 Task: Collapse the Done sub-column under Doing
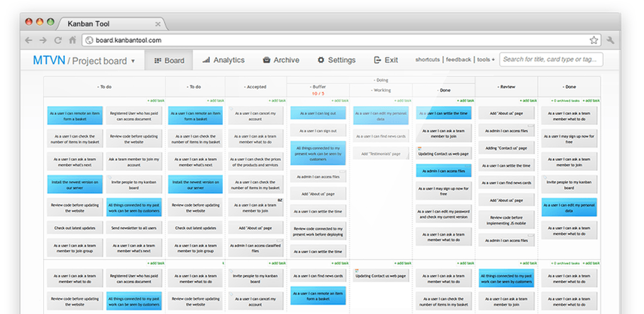[x=443, y=90]
